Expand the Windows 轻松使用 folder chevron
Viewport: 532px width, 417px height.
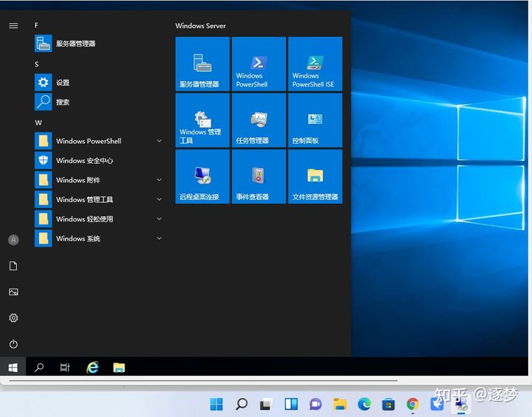click(159, 218)
